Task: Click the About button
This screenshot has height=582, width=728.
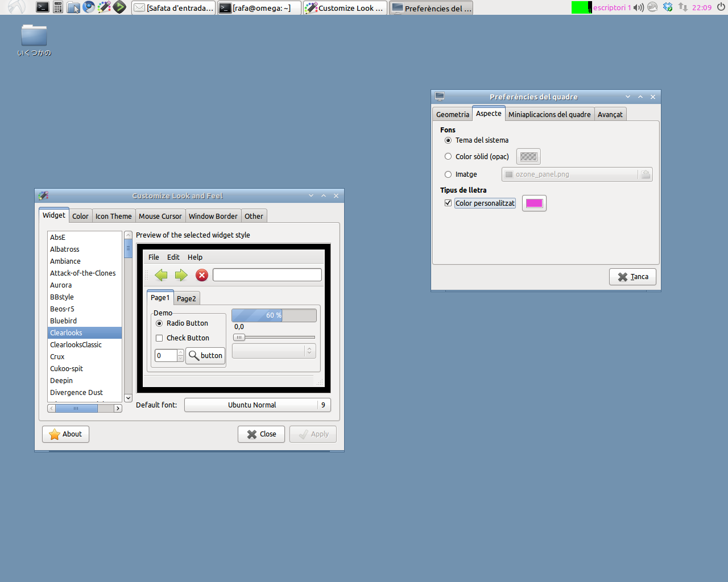Action: click(65, 434)
